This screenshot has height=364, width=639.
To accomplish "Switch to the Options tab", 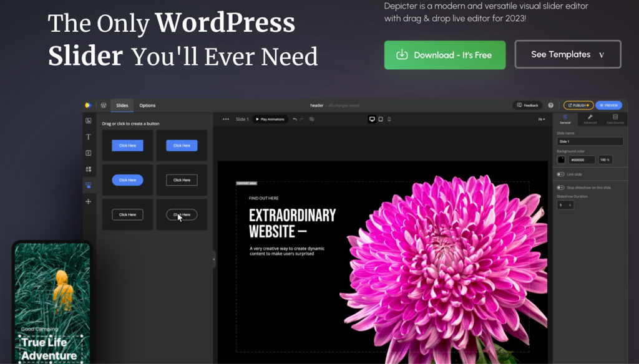I will [x=147, y=105].
